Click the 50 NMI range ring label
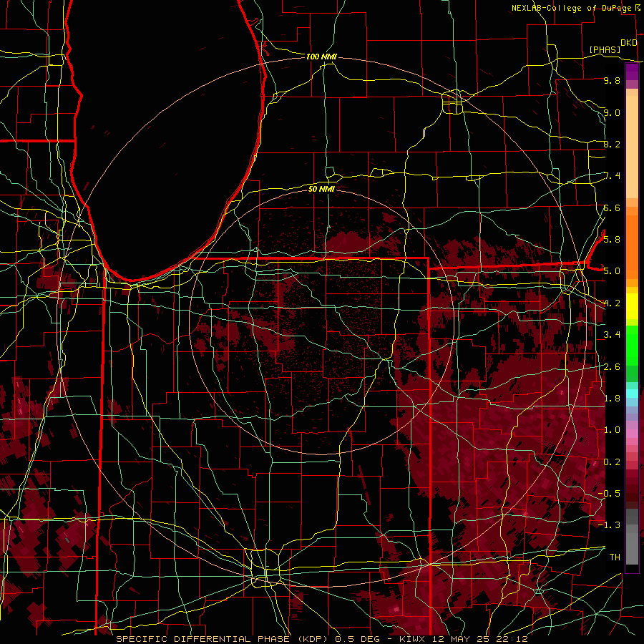The height and width of the screenshot is (644, 644). point(321,189)
